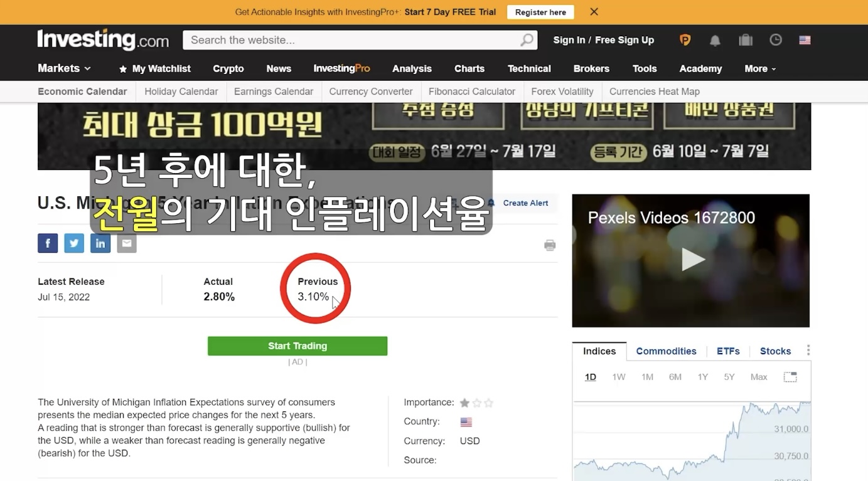Share on Facebook icon

(48, 243)
